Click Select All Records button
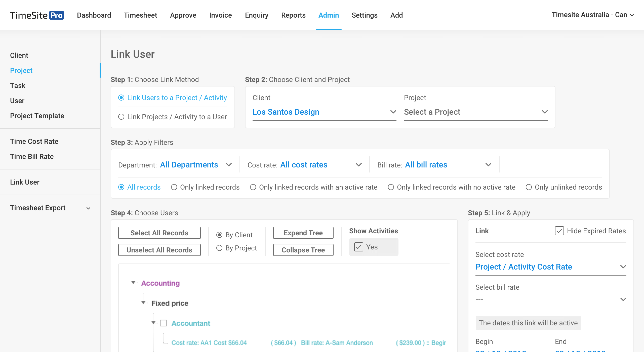Viewport: 644px width, 352px height. click(x=159, y=233)
